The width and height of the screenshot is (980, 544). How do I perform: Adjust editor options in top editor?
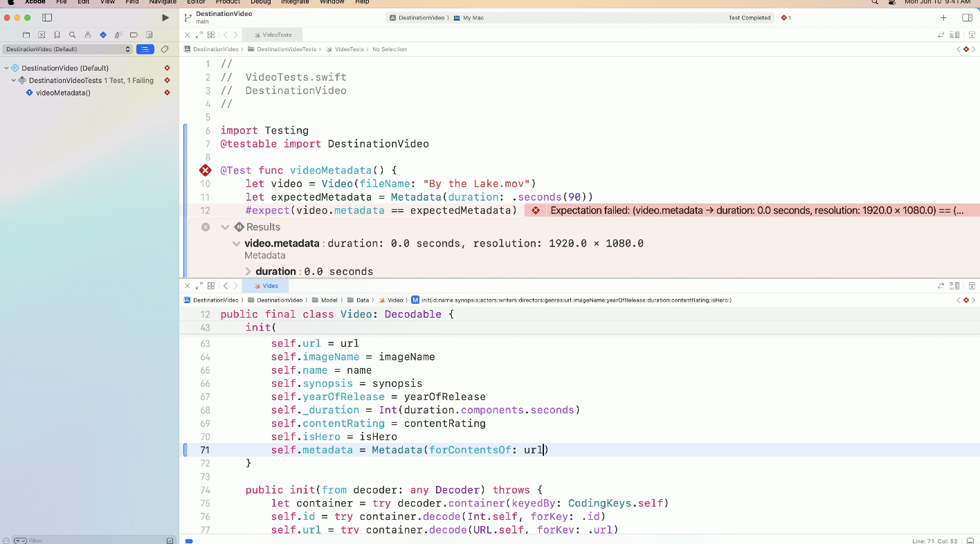pyautogui.click(x=956, y=35)
